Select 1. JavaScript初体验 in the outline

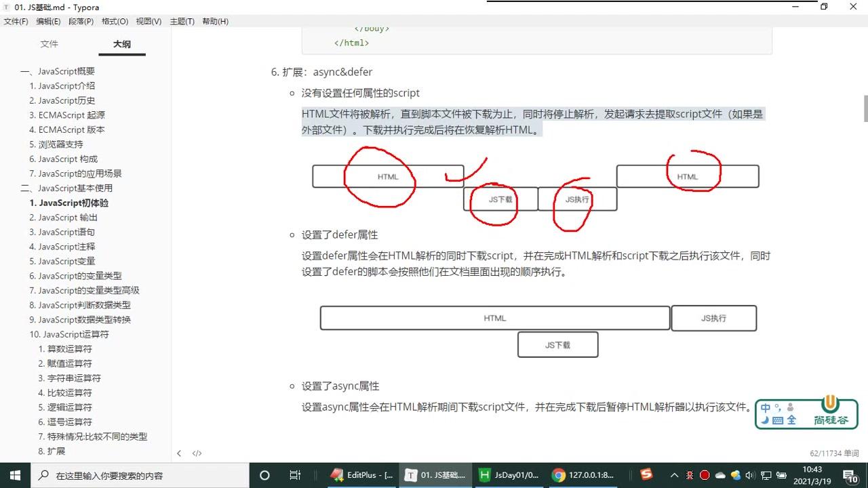point(69,203)
